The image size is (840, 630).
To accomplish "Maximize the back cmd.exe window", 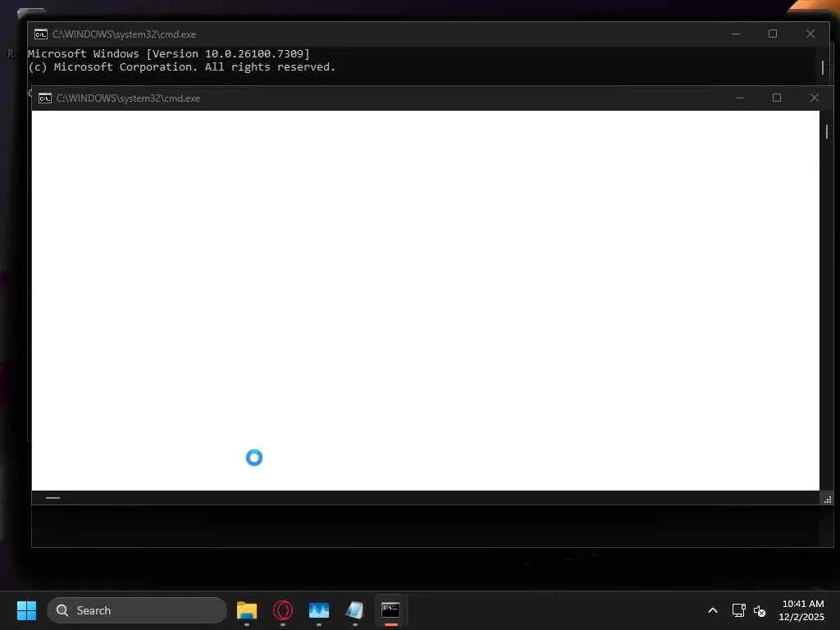I will pyautogui.click(x=773, y=34).
